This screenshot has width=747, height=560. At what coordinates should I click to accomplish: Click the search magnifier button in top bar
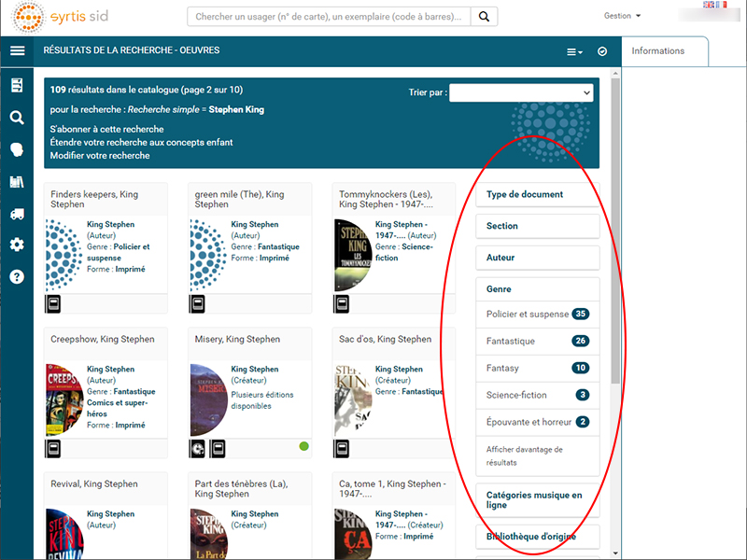[484, 17]
